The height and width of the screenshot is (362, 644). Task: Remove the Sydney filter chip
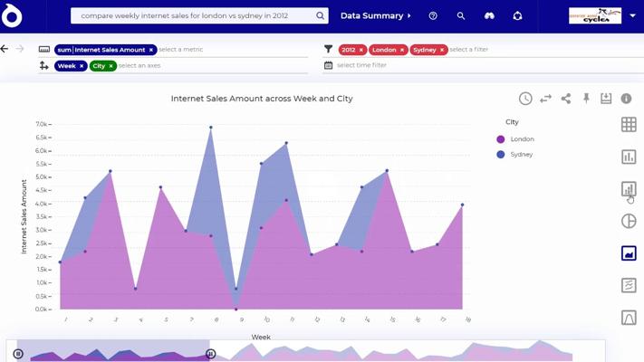pyautogui.click(x=442, y=50)
